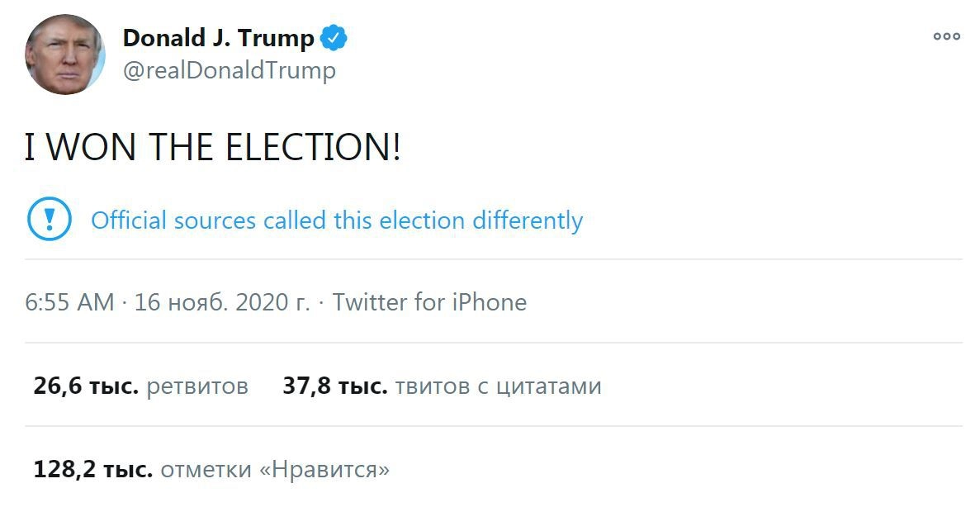Click the display name Donald J. Trump
This screenshot has width=980, height=507.
pos(219,38)
